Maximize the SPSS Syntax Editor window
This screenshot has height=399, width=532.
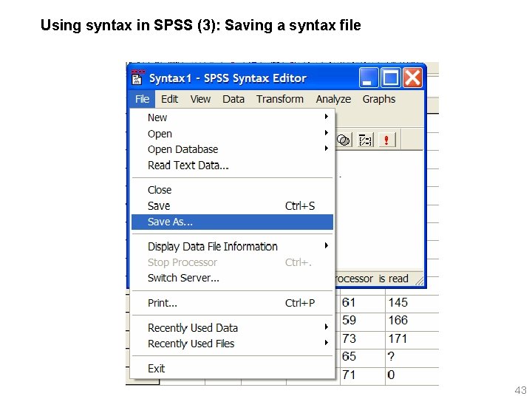tap(391, 78)
